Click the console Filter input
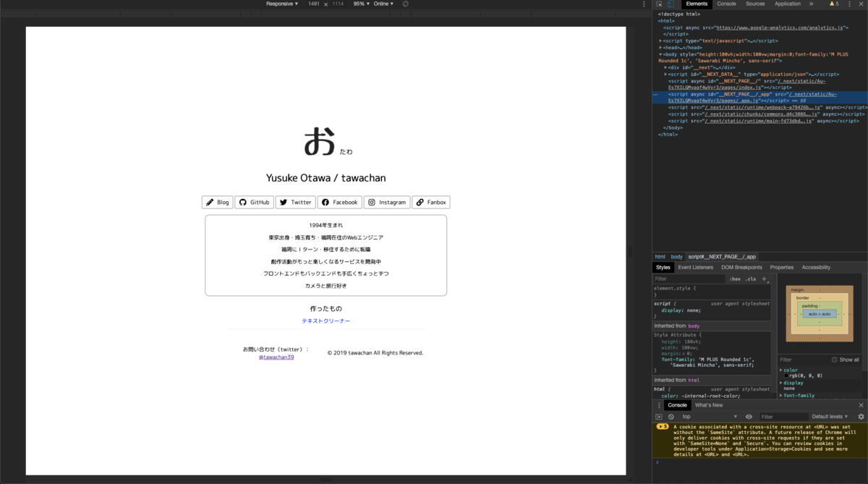Image resolution: width=868 pixels, height=484 pixels. pyautogui.click(x=783, y=417)
